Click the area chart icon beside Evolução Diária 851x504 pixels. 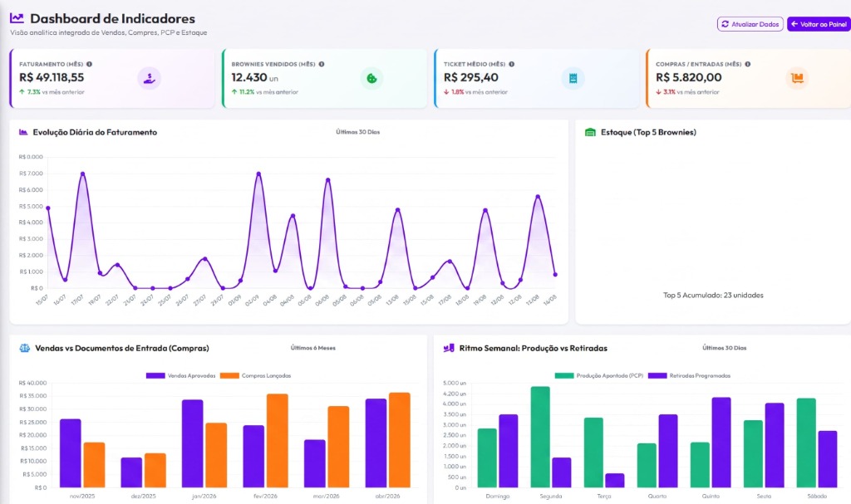(x=23, y=132)
